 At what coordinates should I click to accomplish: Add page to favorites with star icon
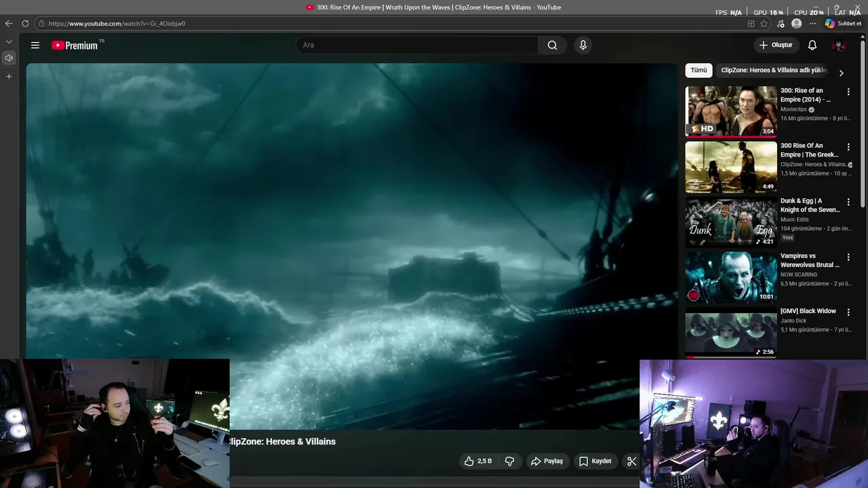click(x=764, y=24)
